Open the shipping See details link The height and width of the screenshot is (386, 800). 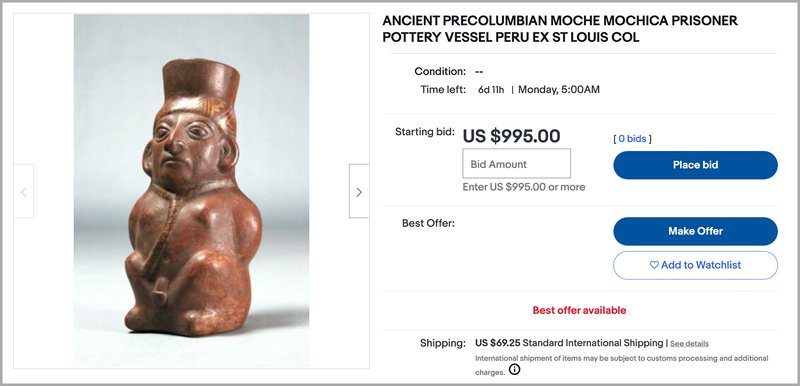click(x=689, y=344)
